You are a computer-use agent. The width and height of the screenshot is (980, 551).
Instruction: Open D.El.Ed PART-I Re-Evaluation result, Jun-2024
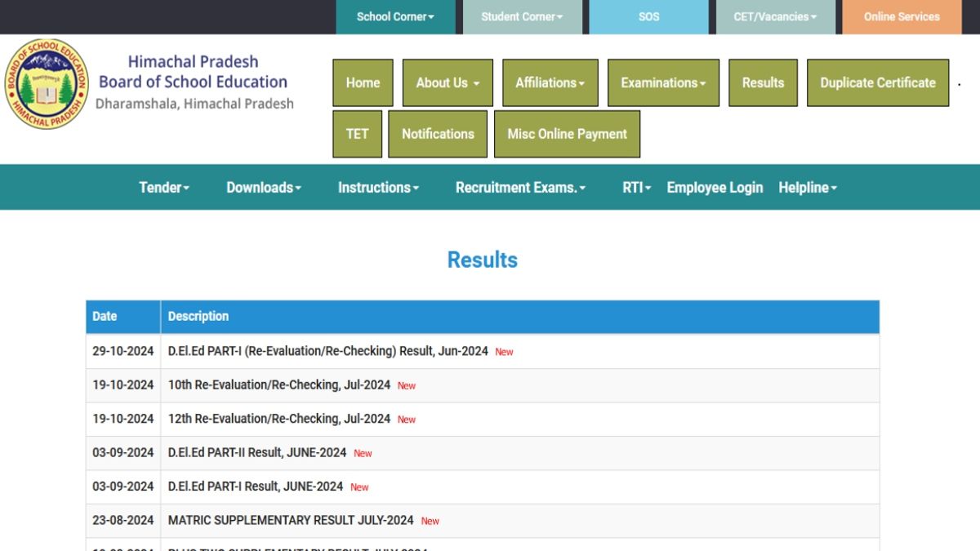327,351
